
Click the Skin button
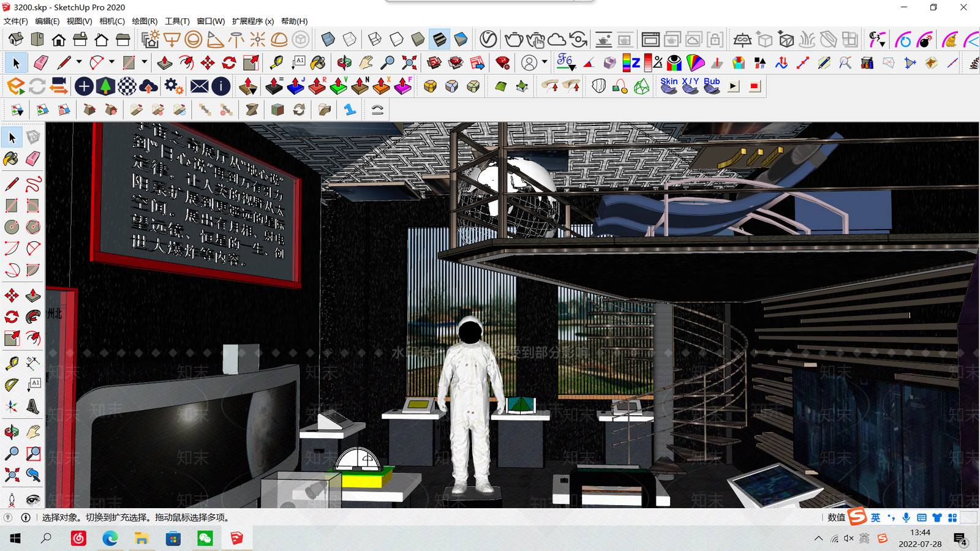(669, 86)
